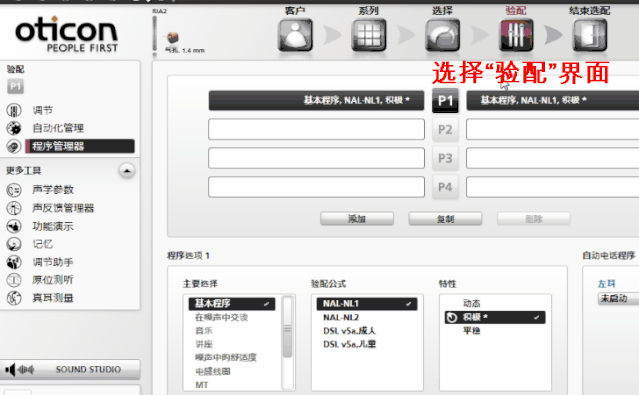The width and height of the screenshot is (639, 395).
Task: Select the P4 program button
Action: tap(445, 187)
